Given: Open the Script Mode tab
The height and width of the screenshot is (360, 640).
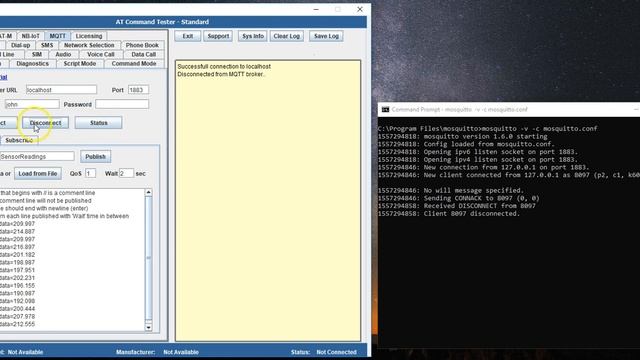Looking at the screenshot, I should tap(80, 64).
